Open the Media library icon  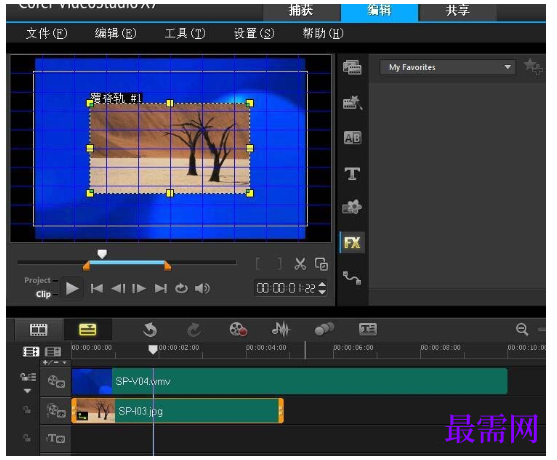pos(352,67)
